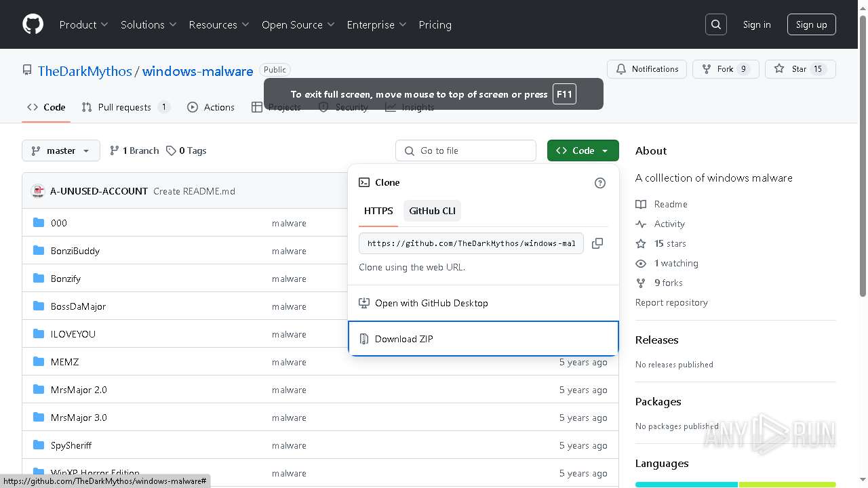Open the TheDarkMythos owner link
This screenshot has height=488, width=868.
coord(85,70)
